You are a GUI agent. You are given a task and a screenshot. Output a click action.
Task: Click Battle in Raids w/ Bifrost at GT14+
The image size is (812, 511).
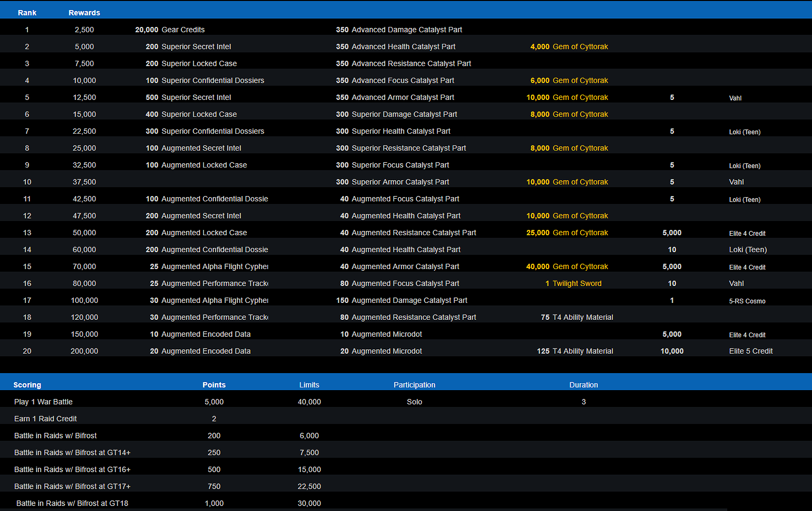click(72, 453)
